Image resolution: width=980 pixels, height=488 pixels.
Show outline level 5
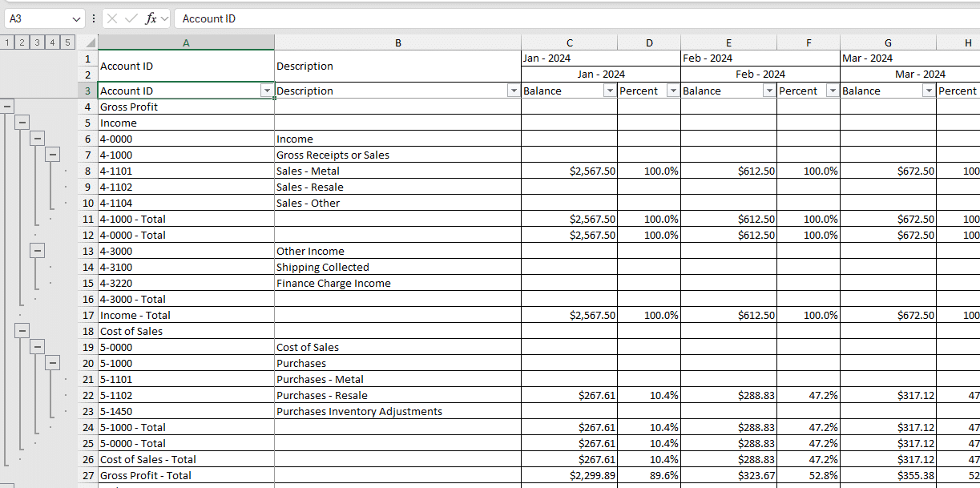point(68,42)
